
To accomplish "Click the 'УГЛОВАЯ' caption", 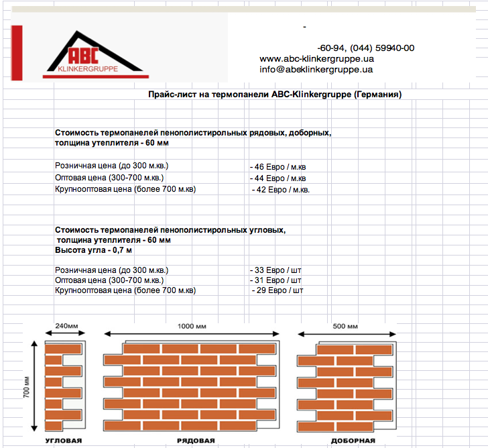I will pyautogui.click(x=64, y=441).
